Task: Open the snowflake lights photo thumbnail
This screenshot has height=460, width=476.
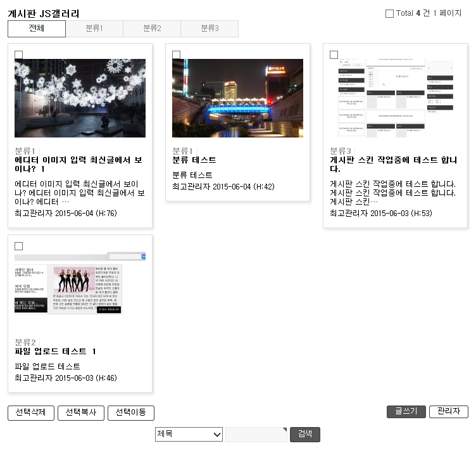Action: tap(80, 98)
